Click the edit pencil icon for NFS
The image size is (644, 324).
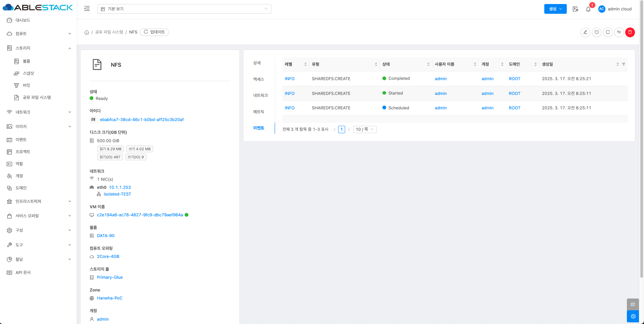pyautogui.click(x=585, y=32)
